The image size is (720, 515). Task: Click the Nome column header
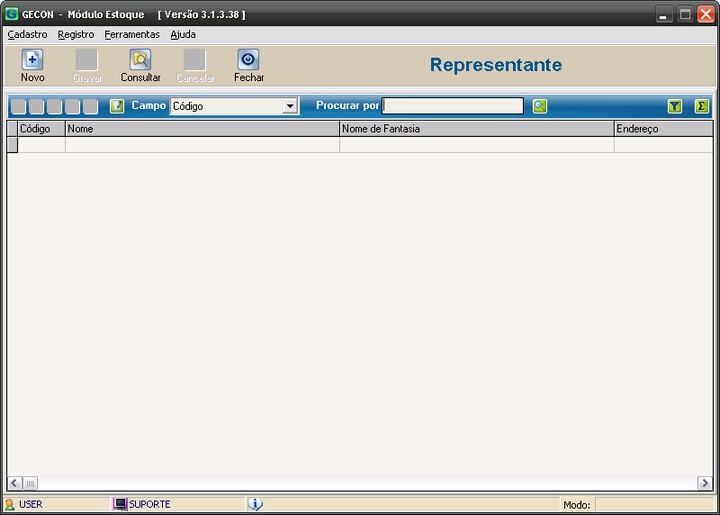[x=202, y=129]
